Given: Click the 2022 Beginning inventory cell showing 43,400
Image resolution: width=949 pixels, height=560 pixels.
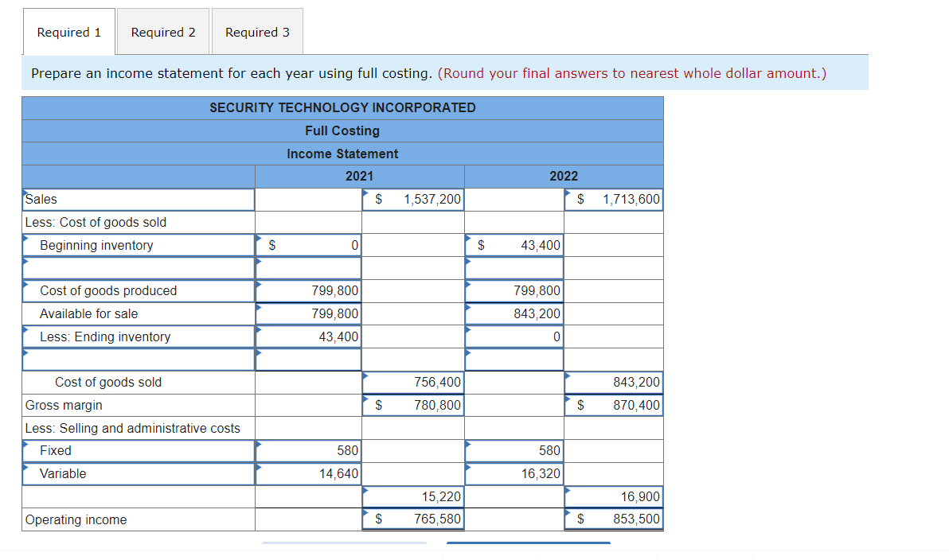Looking at the screenshot, I should tap(514, 245).
